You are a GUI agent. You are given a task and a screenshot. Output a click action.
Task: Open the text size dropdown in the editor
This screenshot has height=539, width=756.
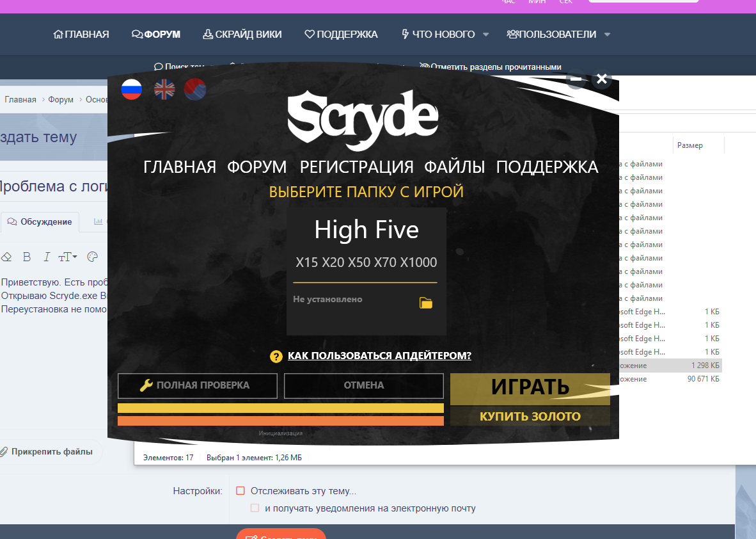[67, 256]
